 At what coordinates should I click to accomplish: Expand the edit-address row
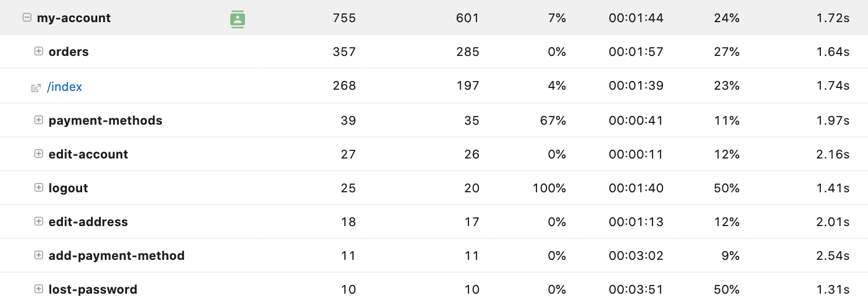38,221
